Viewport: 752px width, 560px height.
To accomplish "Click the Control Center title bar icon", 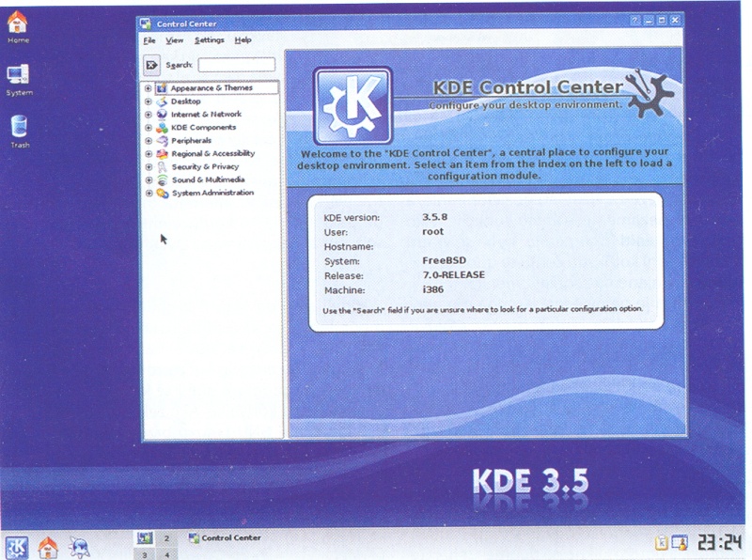I will pyautogui.click(x=146, y=23).
